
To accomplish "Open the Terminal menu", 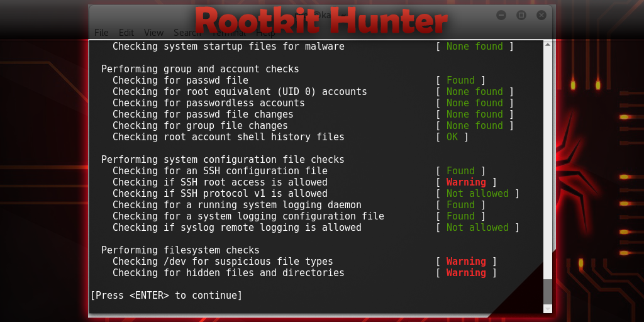I will 228,33.
